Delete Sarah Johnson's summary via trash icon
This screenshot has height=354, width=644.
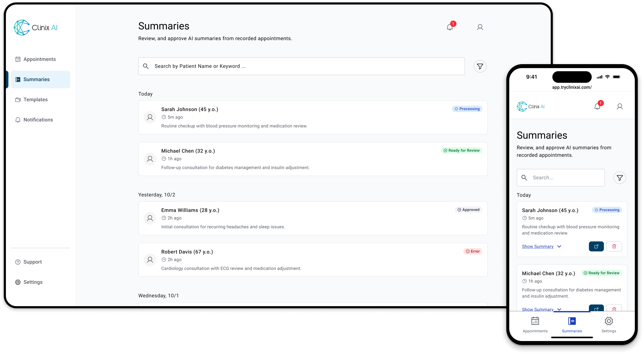[x=615, y=246]
